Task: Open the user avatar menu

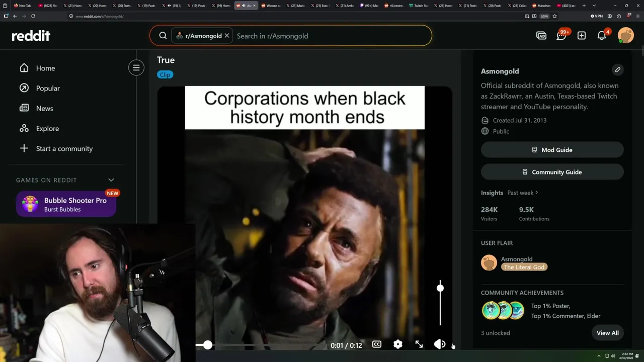Action: point(626,36)
